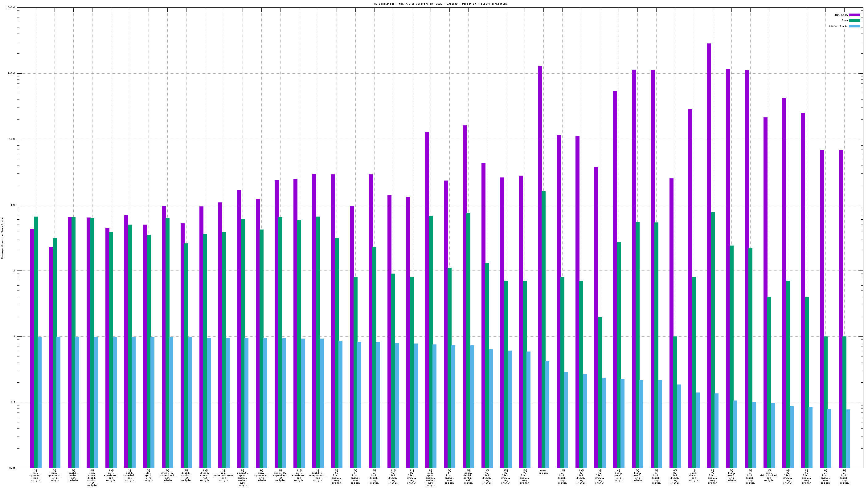The height and width of the screenshot is (488, 868).
Task: Select the Score (0..1) legend text
Action: coord(838,26)
